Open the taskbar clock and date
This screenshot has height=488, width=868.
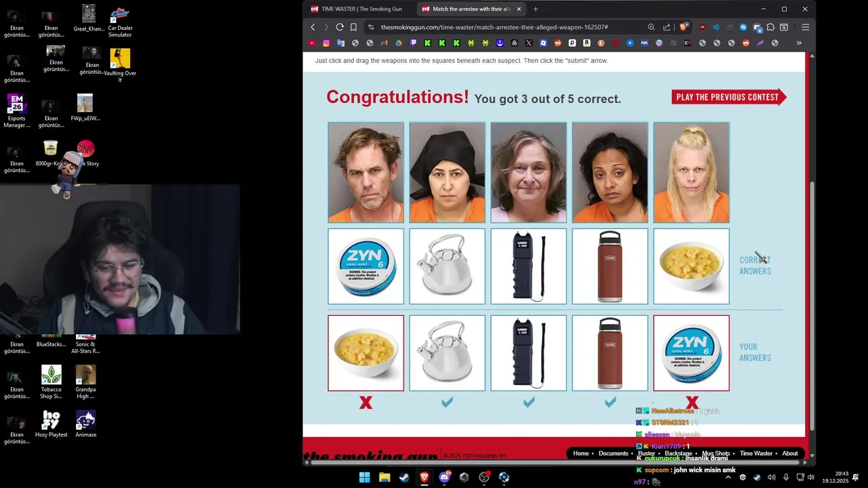[835, 477]
